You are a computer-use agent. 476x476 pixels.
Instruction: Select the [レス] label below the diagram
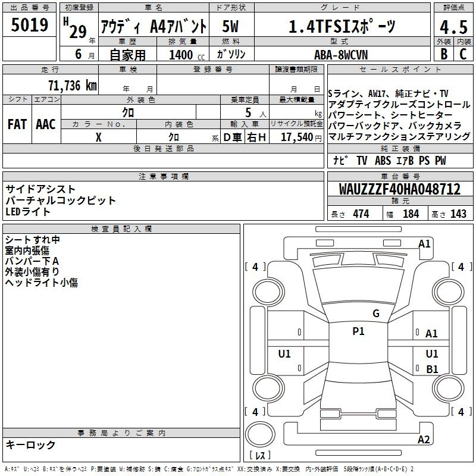coord(260,456)
